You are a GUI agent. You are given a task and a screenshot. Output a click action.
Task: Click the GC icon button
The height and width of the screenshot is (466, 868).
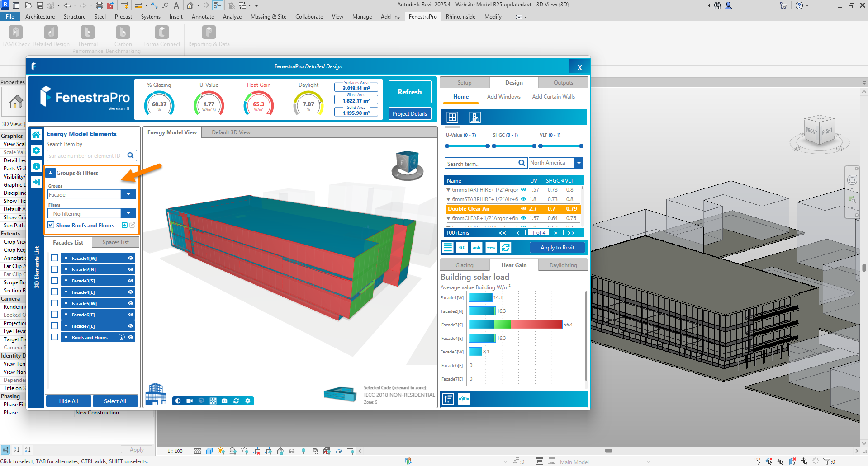[x=462, y=247]
